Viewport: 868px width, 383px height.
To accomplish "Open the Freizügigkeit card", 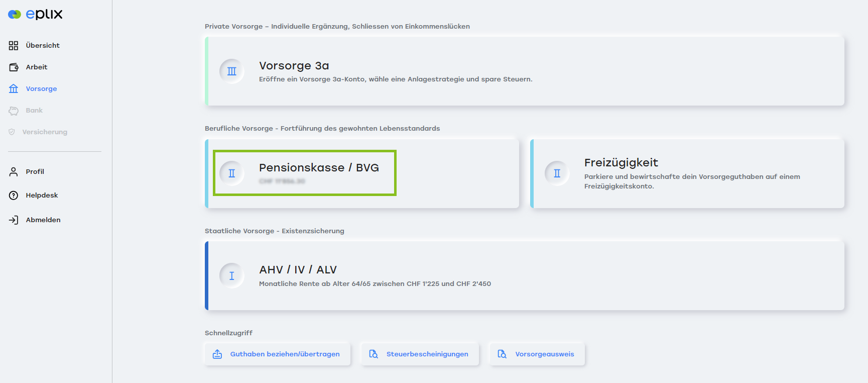I will 687,173.
